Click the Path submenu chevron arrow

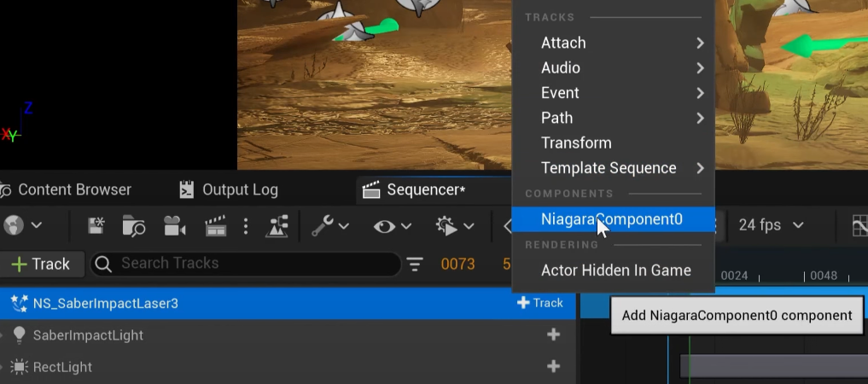coord(700,118)
